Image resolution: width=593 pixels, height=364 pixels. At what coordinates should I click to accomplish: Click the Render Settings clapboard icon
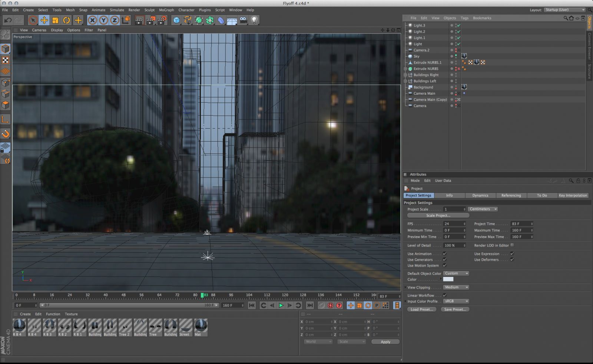[161, 20]
